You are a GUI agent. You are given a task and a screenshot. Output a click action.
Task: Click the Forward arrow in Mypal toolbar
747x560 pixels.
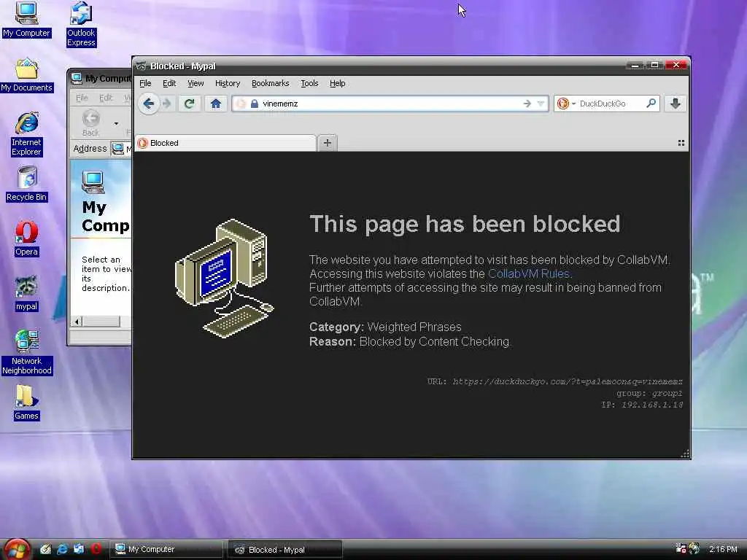[167, 104]
